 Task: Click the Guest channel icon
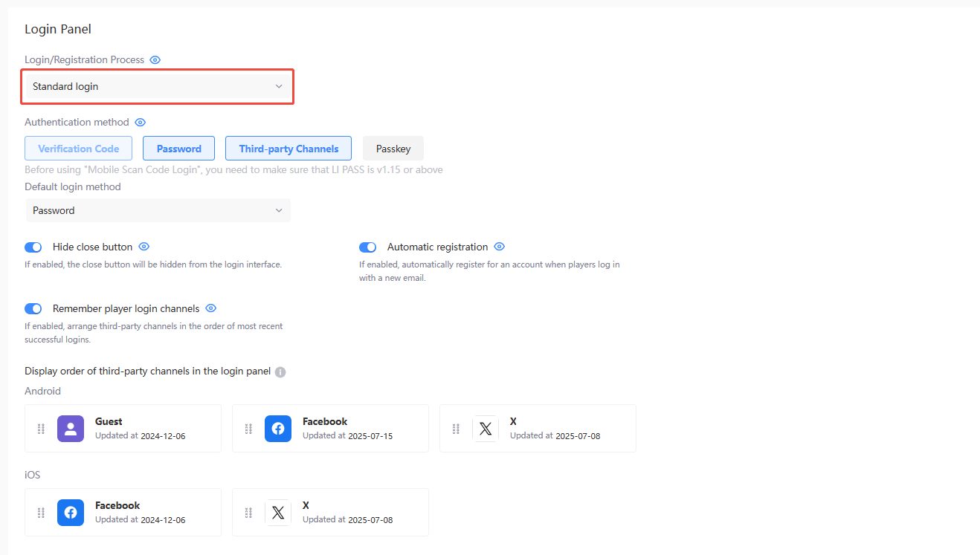[x=71, y=429]
